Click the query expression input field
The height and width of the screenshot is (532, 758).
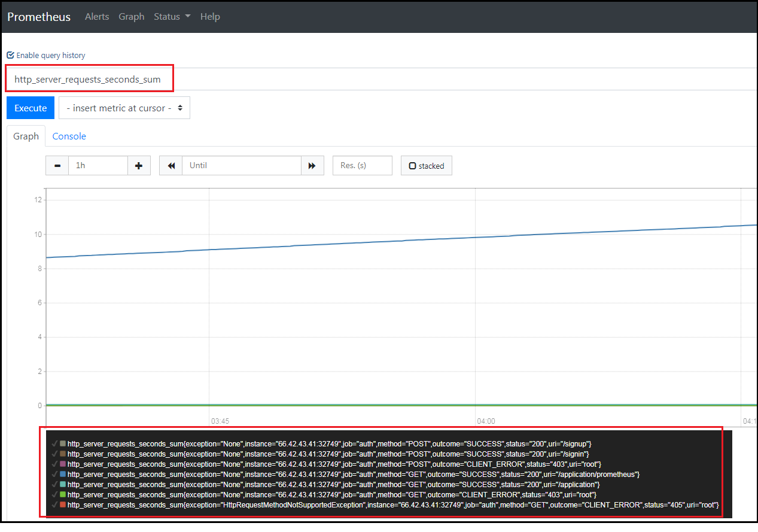(x=382, y=79)
